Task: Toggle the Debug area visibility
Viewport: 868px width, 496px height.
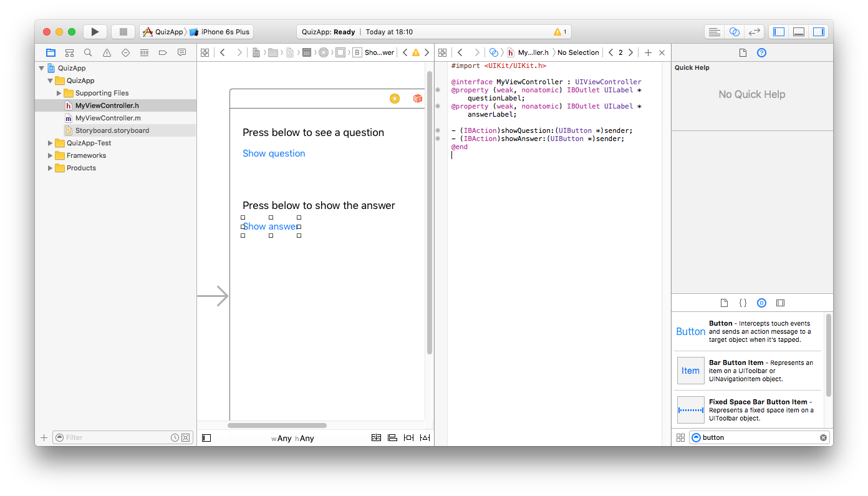Action: coord(799,32)
